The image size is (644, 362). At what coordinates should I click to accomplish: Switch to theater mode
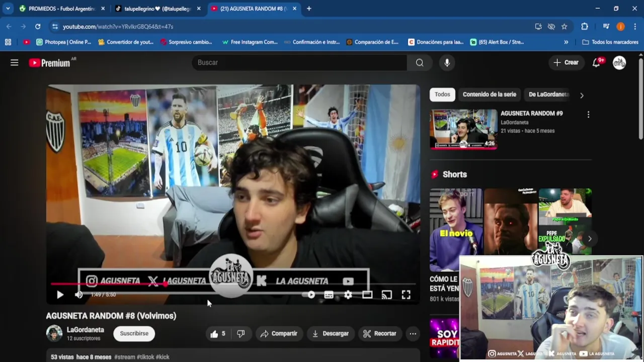point(367,295)
